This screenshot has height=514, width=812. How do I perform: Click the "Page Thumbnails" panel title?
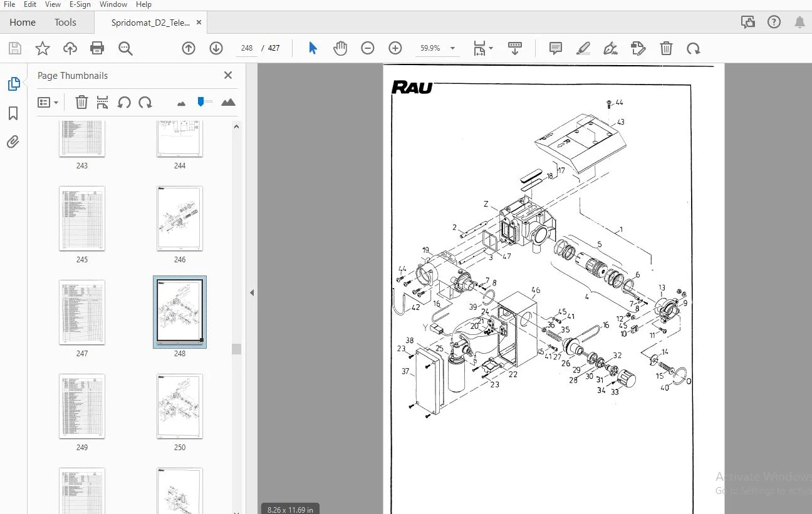(x=73, y=75)
